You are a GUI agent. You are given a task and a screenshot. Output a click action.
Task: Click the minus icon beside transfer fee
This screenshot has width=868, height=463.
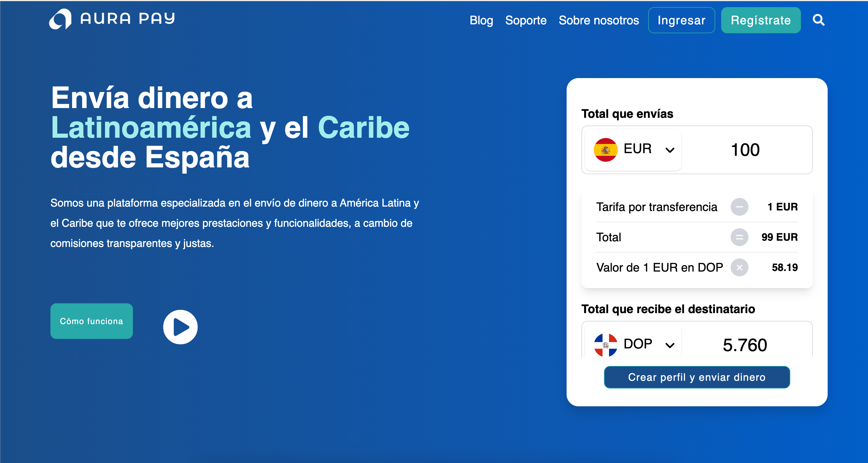[x=739, y=207]
